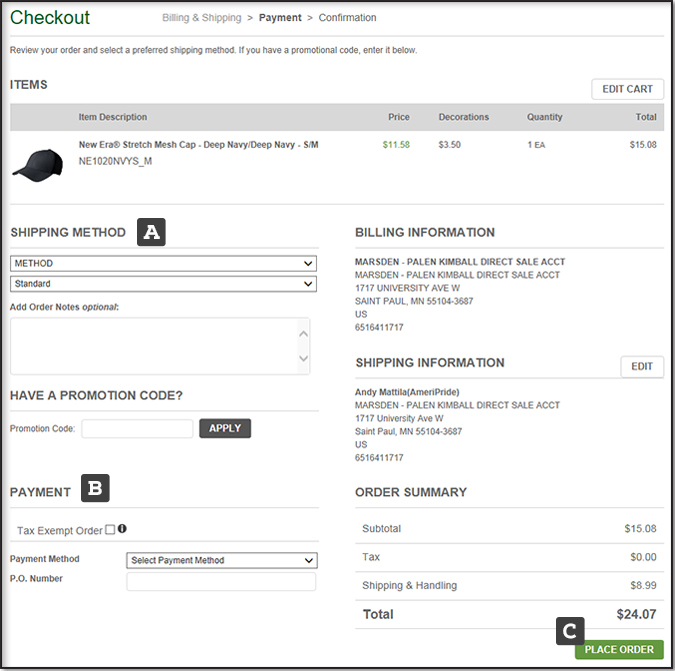
Task: Apply the promotion code
Action: pos(225,428)
